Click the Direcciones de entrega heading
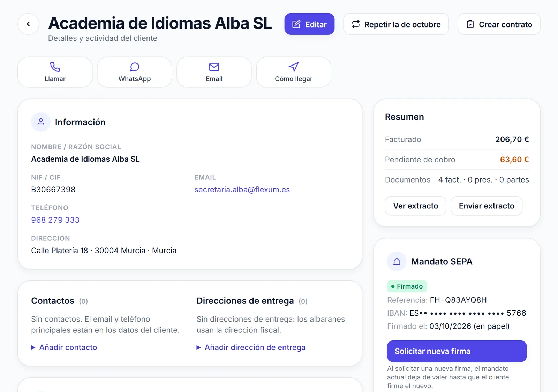Viewport: 558px width, 392px height. [245, 301]
